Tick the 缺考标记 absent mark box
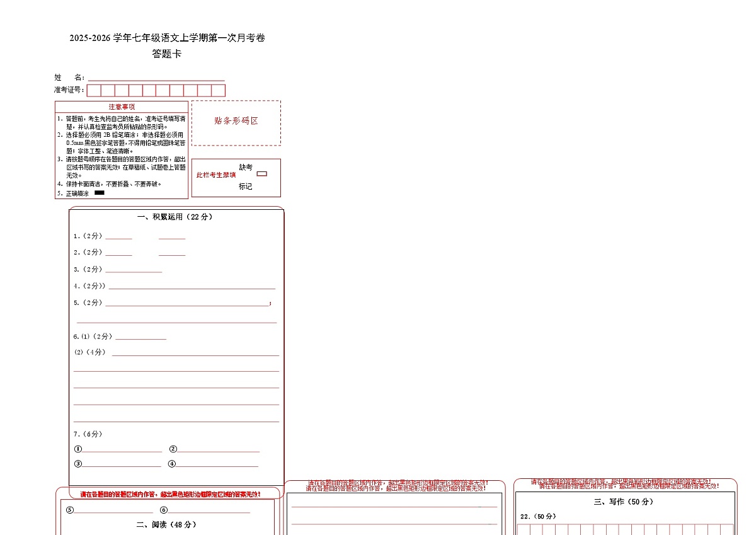This screenshot has width=756, height=535. click(262, 173)
